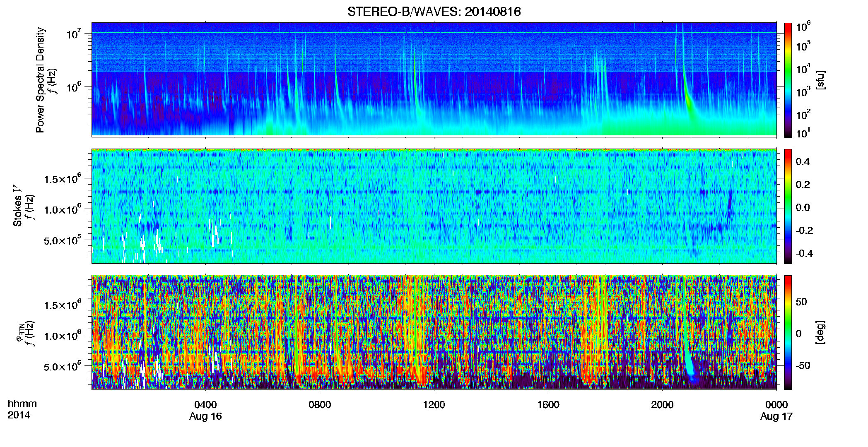Image resolution: width=868 pixels, height=447 pixels.
Task: Click the 0.4 value on Stokes colorbar
Action: point(803,162)
